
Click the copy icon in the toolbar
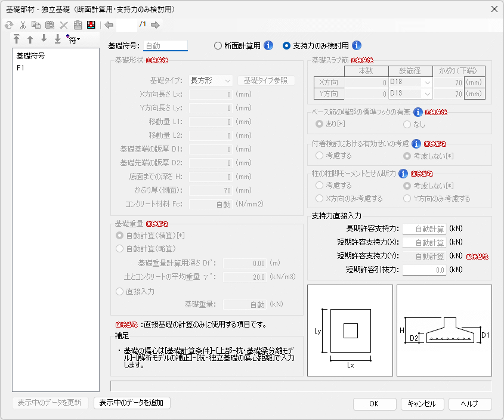tap(36, 25)
